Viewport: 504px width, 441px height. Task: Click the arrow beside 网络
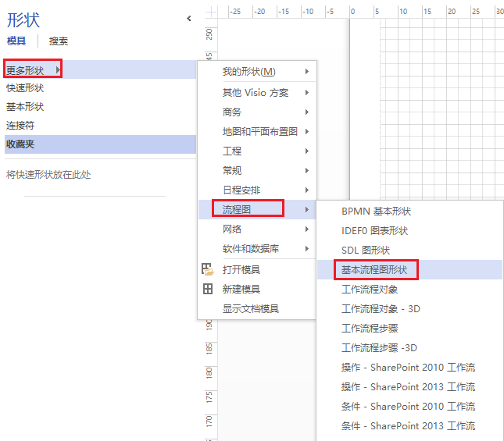pyautogui.click(x=307, y=229)
